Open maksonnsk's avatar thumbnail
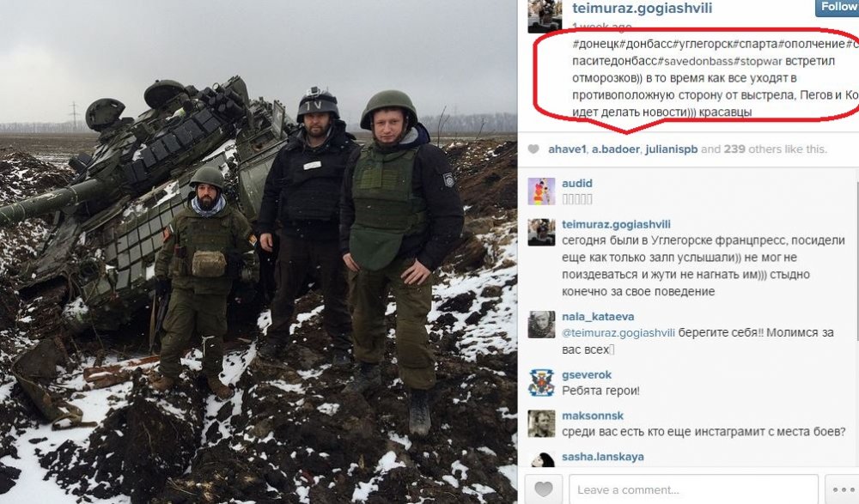 [x=541, y=424]
